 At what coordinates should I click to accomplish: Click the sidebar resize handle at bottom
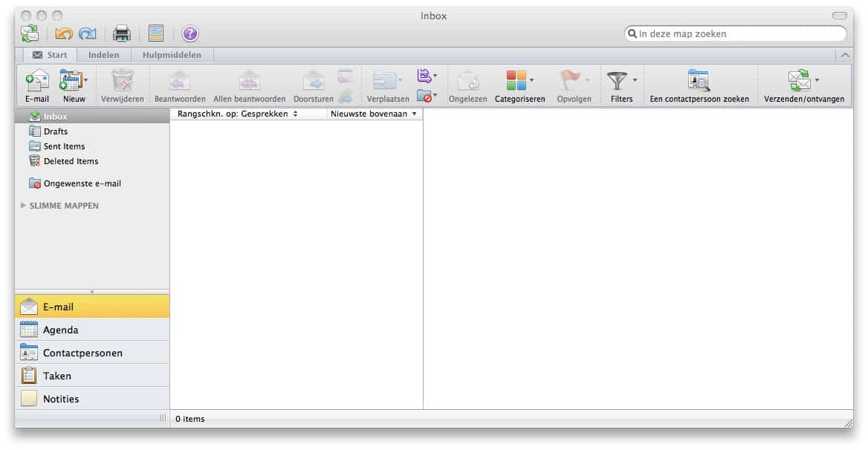[163, 419]
